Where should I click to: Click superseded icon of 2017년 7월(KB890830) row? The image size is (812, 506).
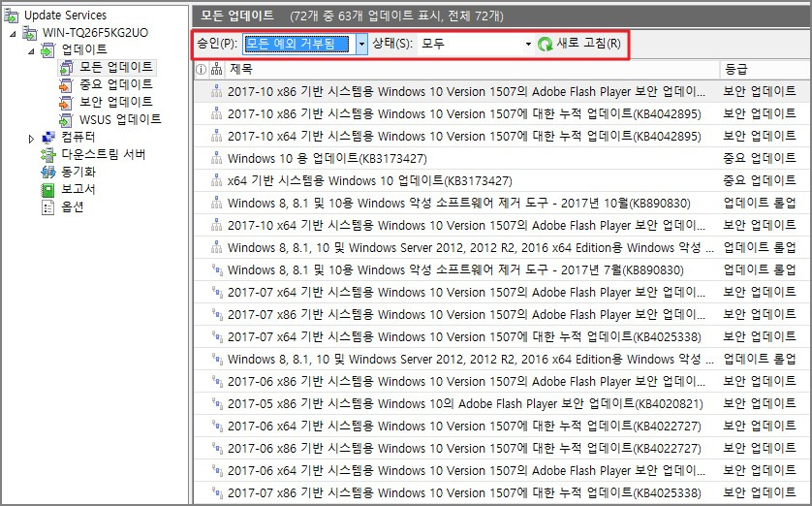[217, 269]
